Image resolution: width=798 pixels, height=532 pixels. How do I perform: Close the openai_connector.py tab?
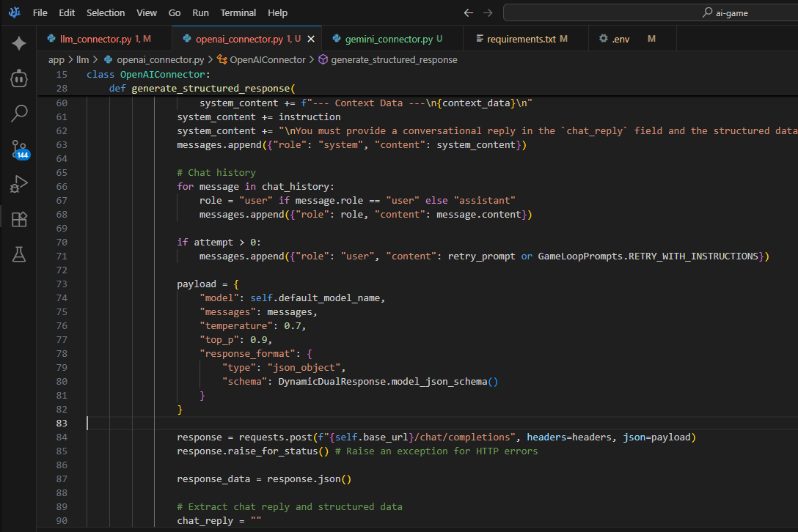(x=310, y=39)
